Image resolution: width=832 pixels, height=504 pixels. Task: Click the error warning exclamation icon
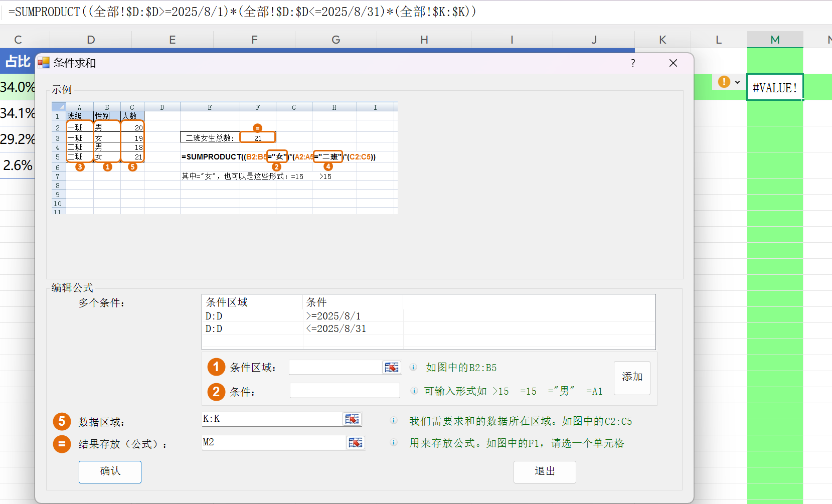tap(724, 82)
